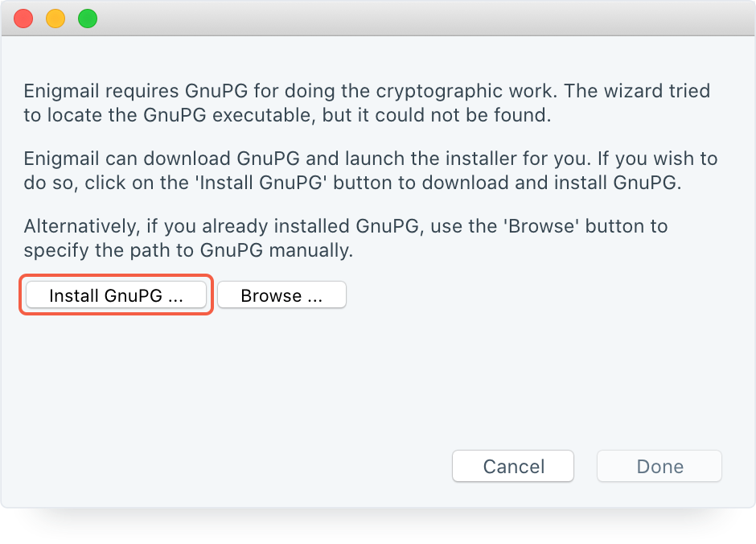Abort the GnuPG setup via Cancel
This screenshot has height=544, width=756.
(512, 466)
